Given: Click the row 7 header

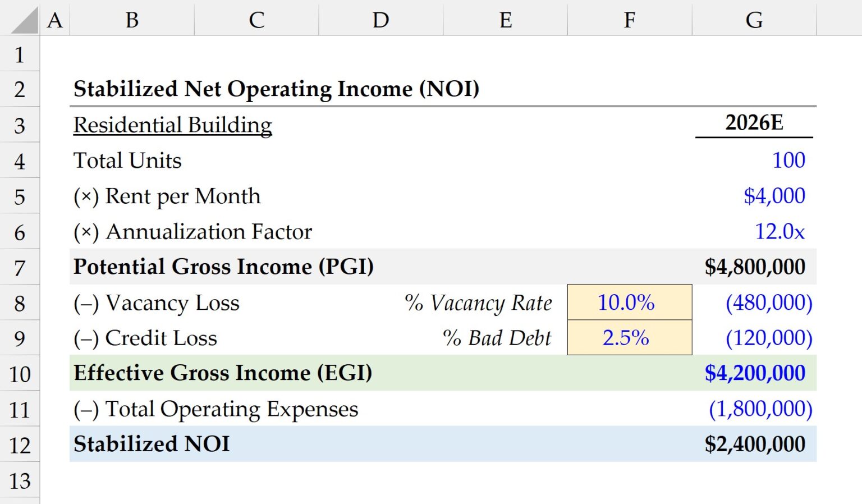Looking at the screenshot, I should coord(20,267).
